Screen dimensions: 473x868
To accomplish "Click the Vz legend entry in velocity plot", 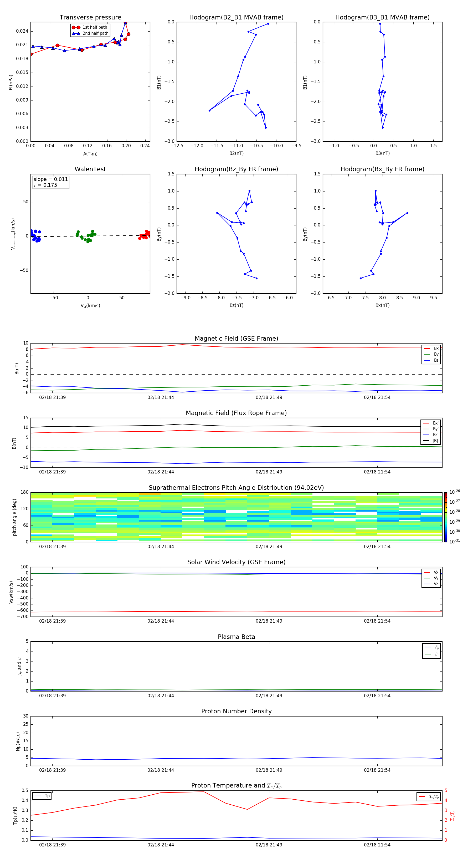I will click(431, 584).
